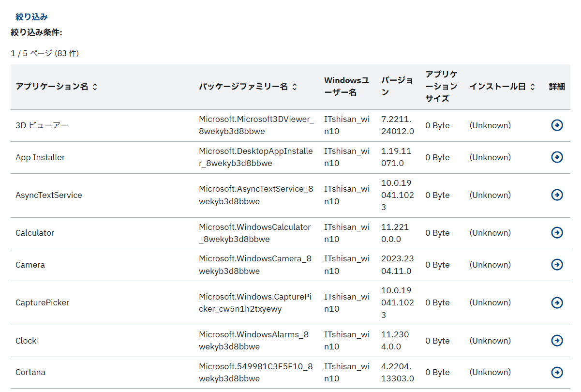581x392 pixels.
Task: Click version 2023.2304.11.0 cell
Action: pos(398,265)
